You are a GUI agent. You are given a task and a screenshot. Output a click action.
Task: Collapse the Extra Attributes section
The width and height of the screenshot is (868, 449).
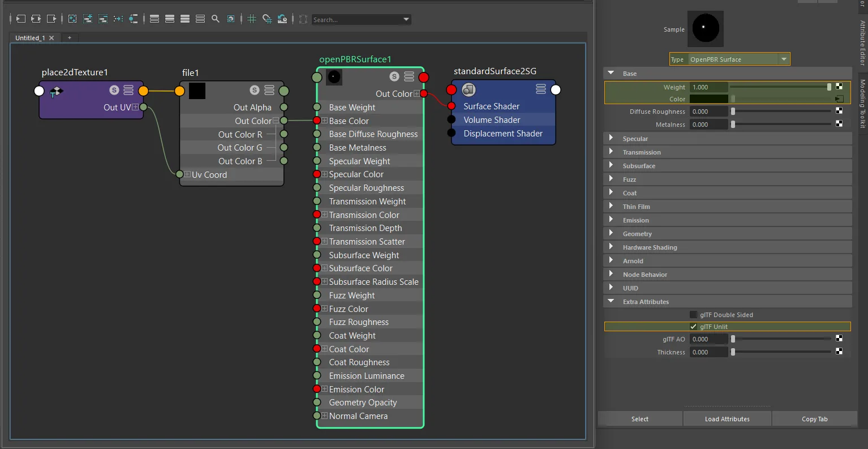(x=611, y=301)
